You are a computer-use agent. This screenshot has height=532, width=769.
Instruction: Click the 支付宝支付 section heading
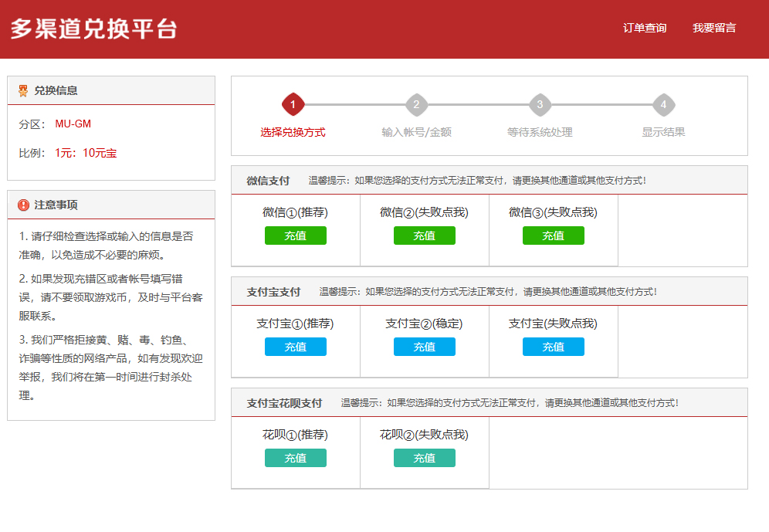tap(273, 292)
